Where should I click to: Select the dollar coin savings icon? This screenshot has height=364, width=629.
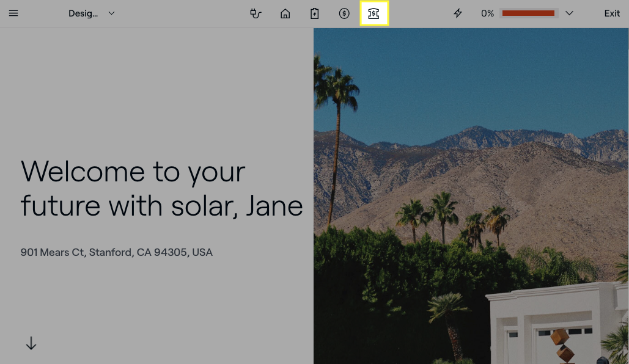click(x=344, y=13)
